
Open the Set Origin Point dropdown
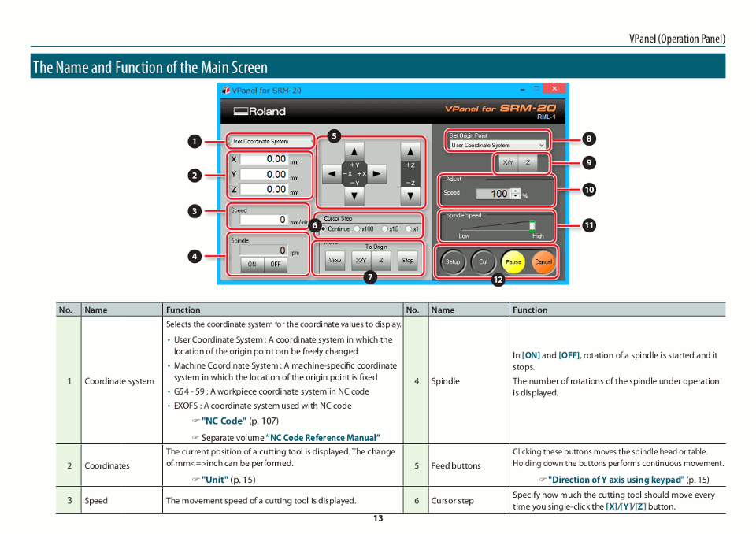click(498, 145)
